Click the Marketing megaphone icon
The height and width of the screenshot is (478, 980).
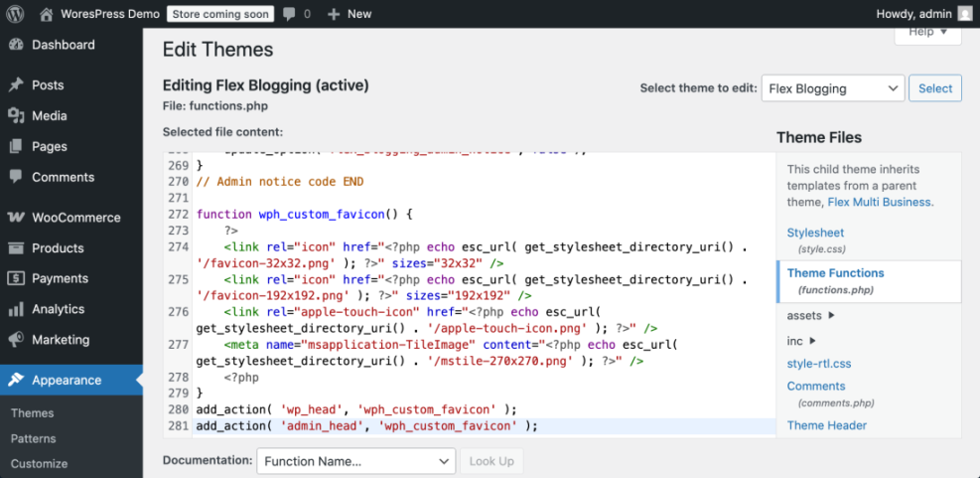[x=16, y=340]
